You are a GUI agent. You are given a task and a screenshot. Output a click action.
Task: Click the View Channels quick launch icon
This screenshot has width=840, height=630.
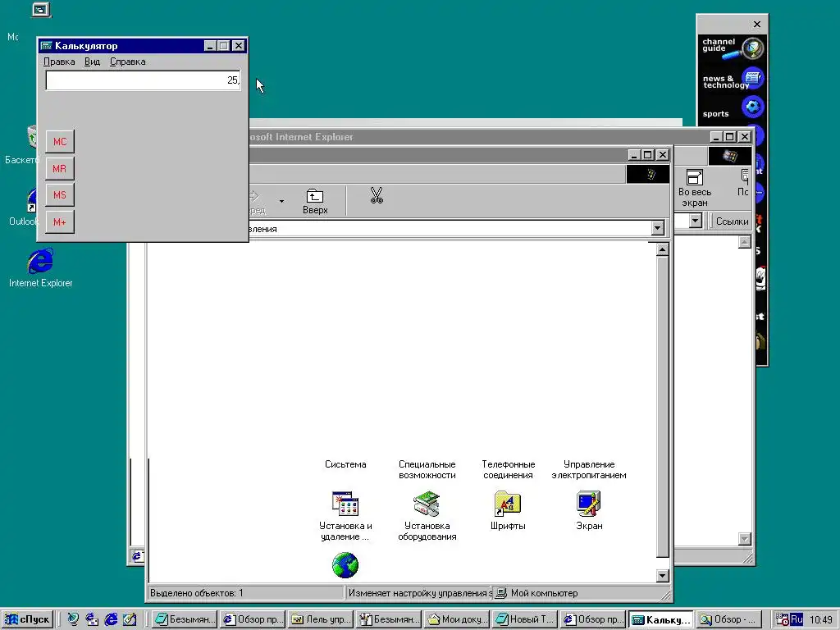coord(73,619)
